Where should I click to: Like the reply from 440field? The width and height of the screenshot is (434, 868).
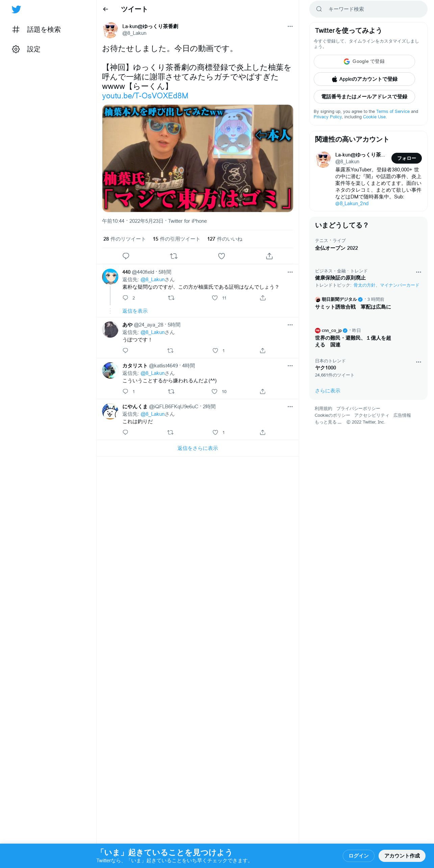(215, 298)
